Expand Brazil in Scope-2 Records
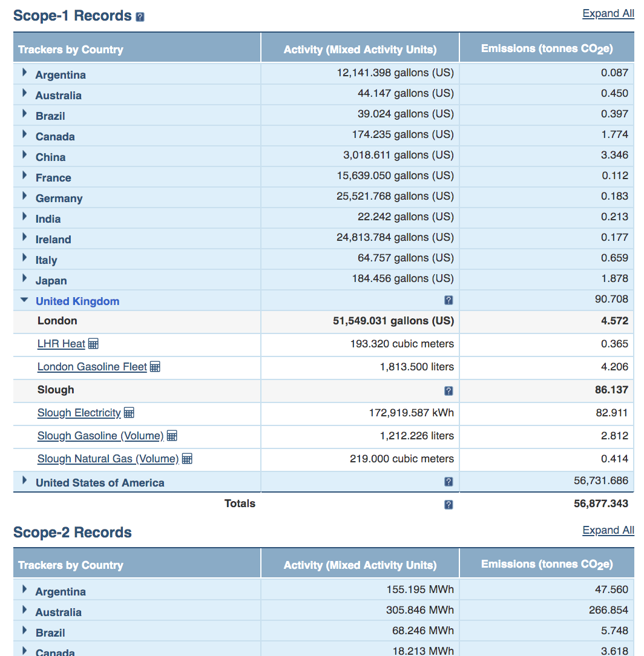The height and width of the screenshot is (656, 644). click(24, 631)
